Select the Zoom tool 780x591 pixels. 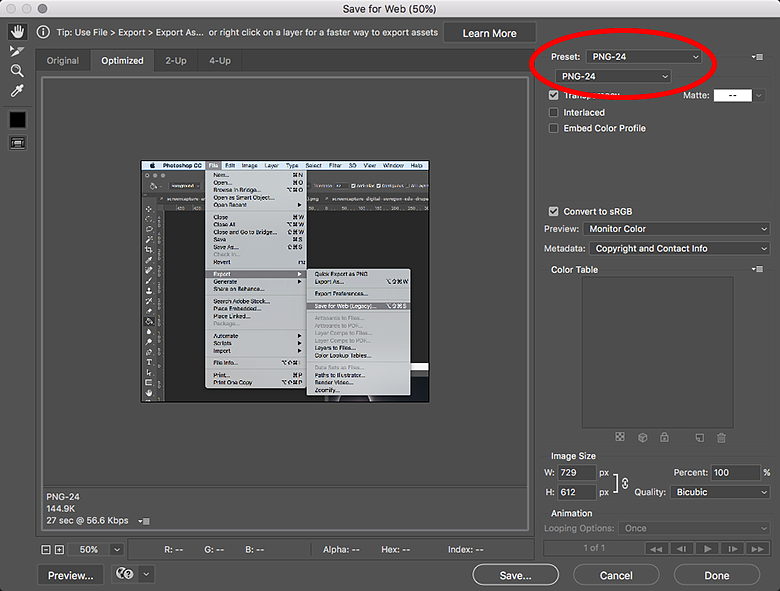[x=17, y=71]
